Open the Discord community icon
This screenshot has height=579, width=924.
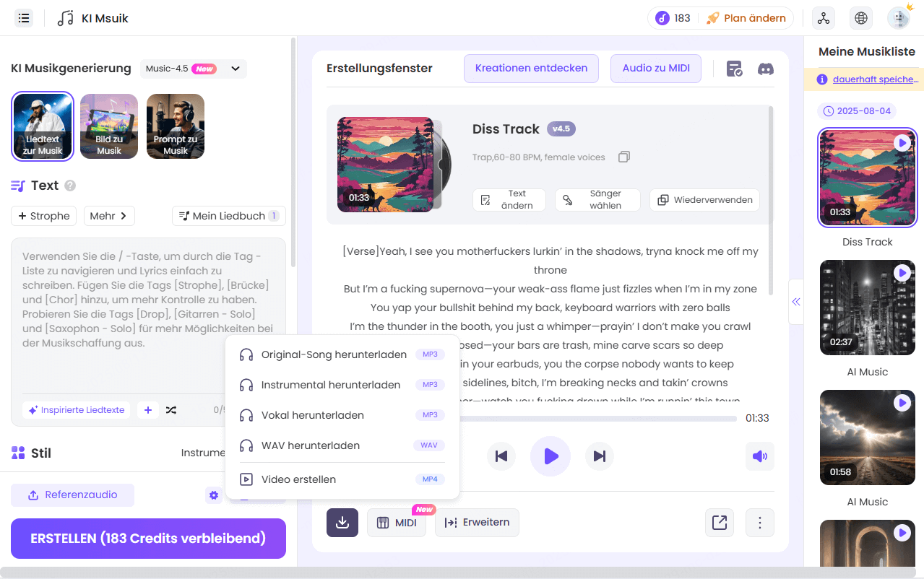click(x=765, y=69)
